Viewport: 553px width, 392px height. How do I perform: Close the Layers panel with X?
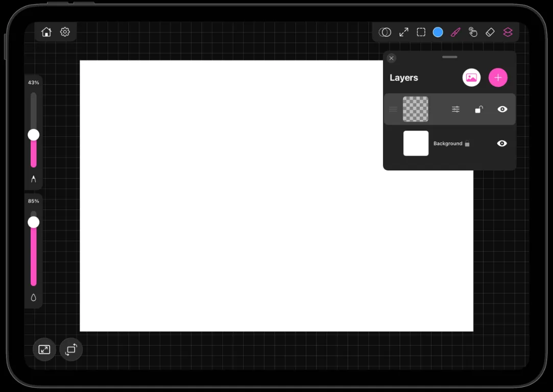pos(392,58)
